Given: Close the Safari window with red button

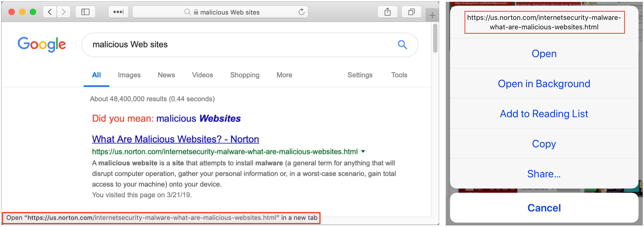Looking at the screenshot, I should [x=12, y=12].
